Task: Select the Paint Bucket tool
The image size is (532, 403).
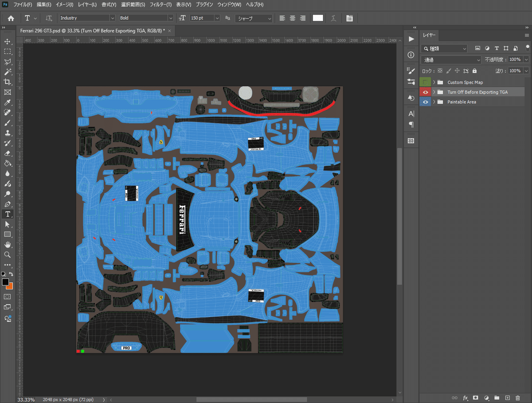Action: point(8,164)
